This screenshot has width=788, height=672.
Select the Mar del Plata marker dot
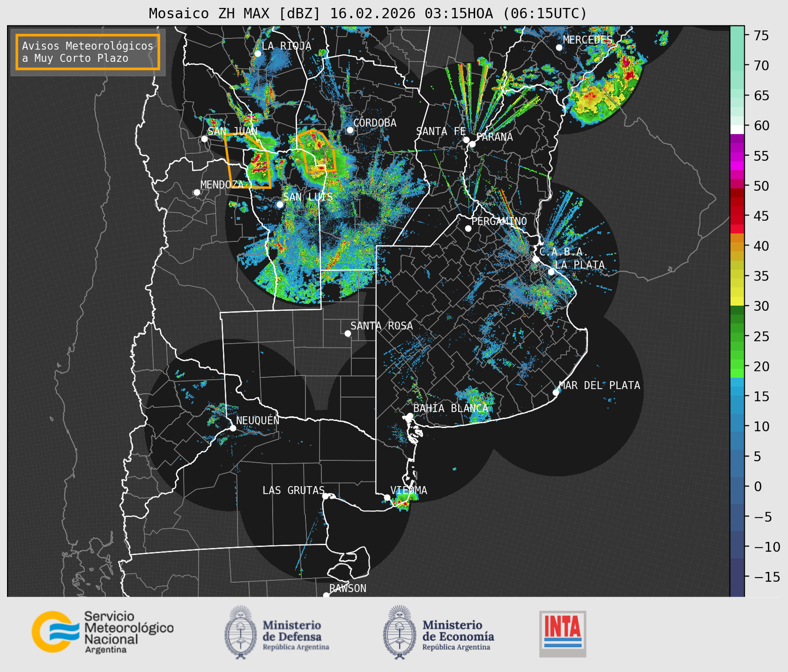point(556,392)
